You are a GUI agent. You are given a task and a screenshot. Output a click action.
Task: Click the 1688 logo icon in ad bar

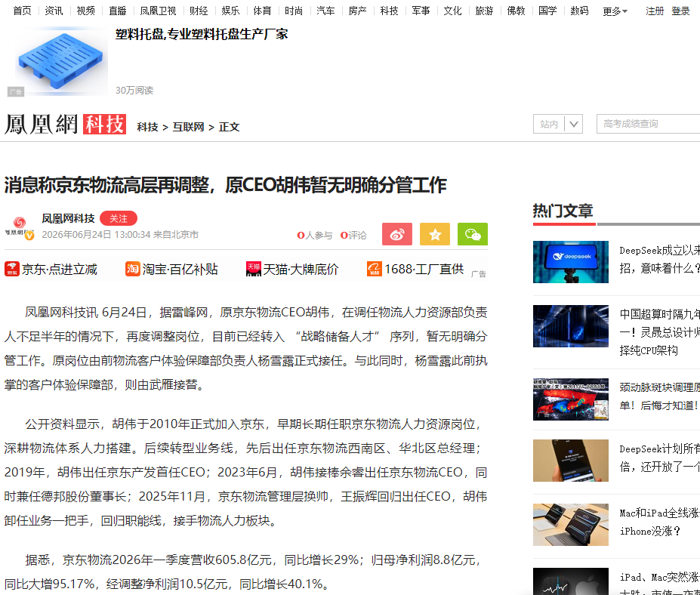[374, 269]
